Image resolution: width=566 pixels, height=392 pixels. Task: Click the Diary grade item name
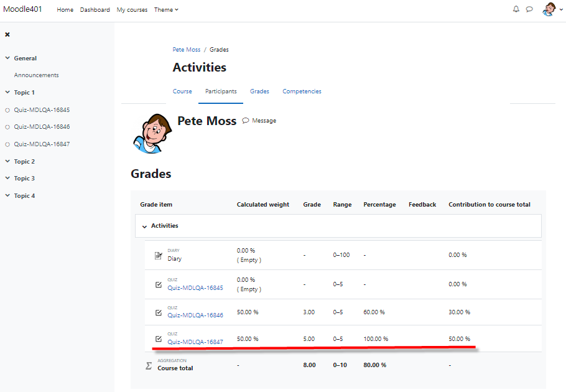[174, 259]
